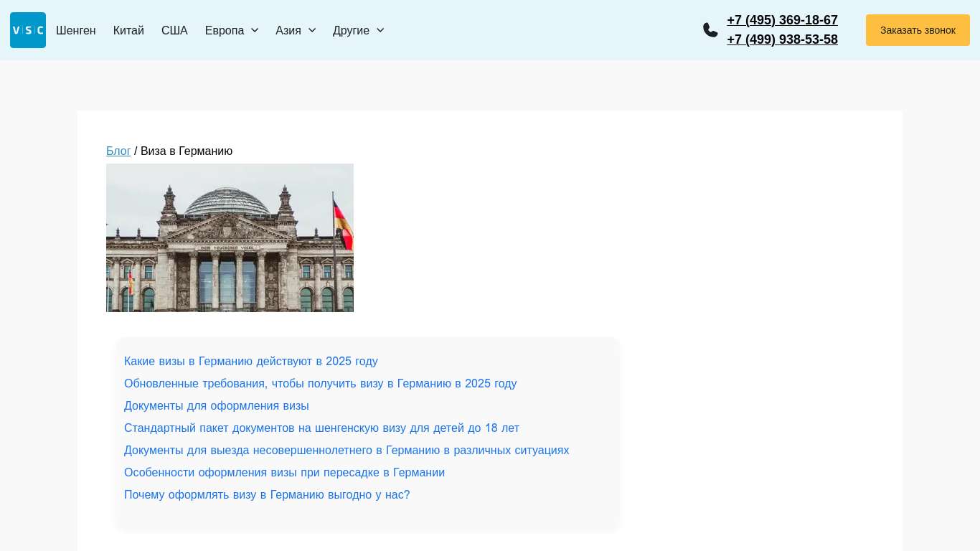Viewport: 980px width, 551px height.
Task: Open Обновленные требования section link
Action: [x=320, y=384]
